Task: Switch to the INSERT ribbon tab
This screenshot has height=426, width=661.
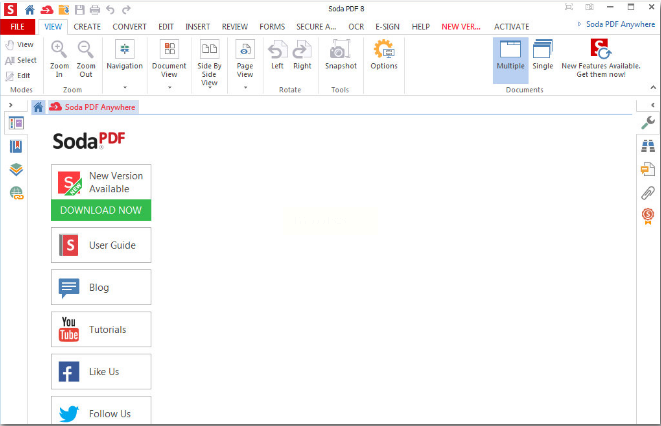Action: [x=198, y=27]
